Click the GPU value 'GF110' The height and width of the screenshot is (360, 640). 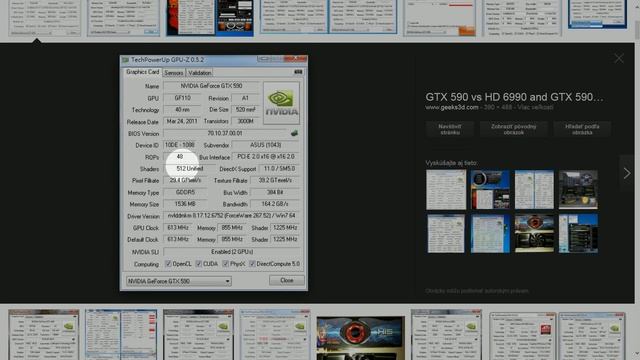point(182,98)
